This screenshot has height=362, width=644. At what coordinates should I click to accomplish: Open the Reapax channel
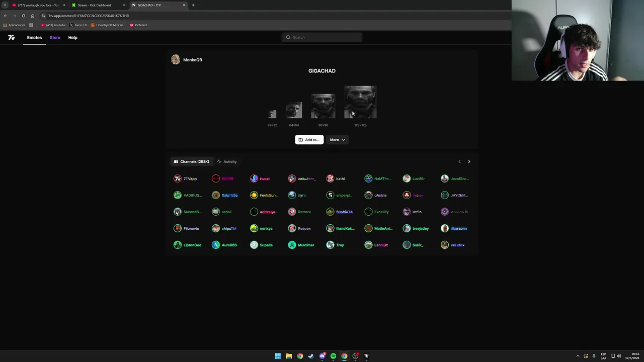pos(300,228)
